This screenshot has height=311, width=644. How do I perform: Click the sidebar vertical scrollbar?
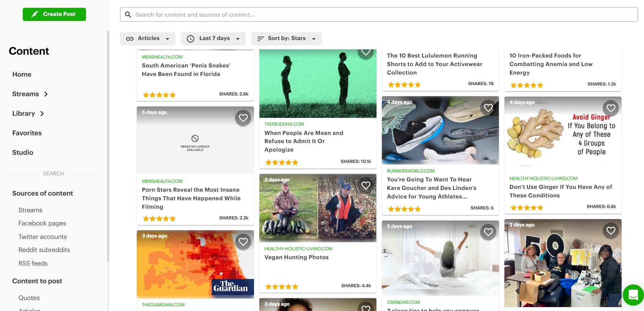click(x=108, y=146)
